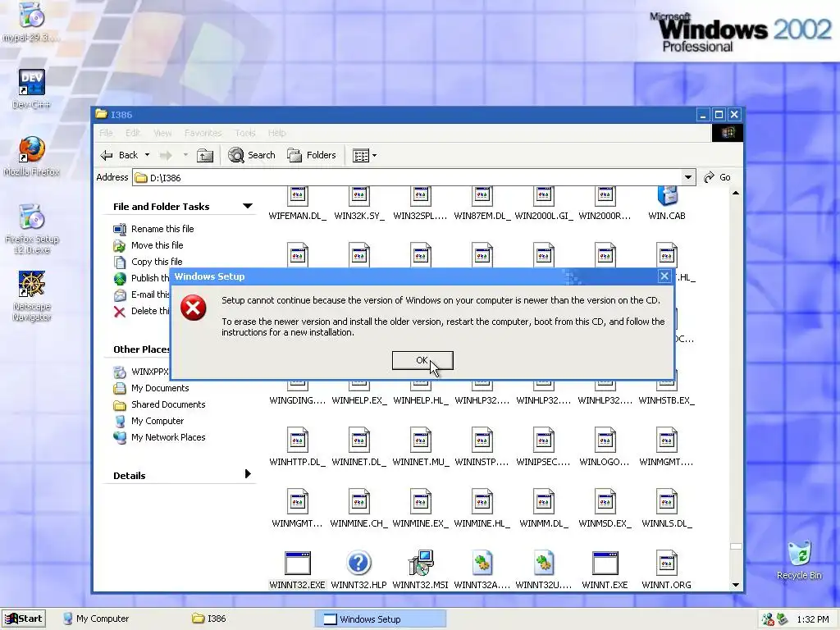
Task: Select the WINNT32.MSI installer file
Action: click(420, 570)
